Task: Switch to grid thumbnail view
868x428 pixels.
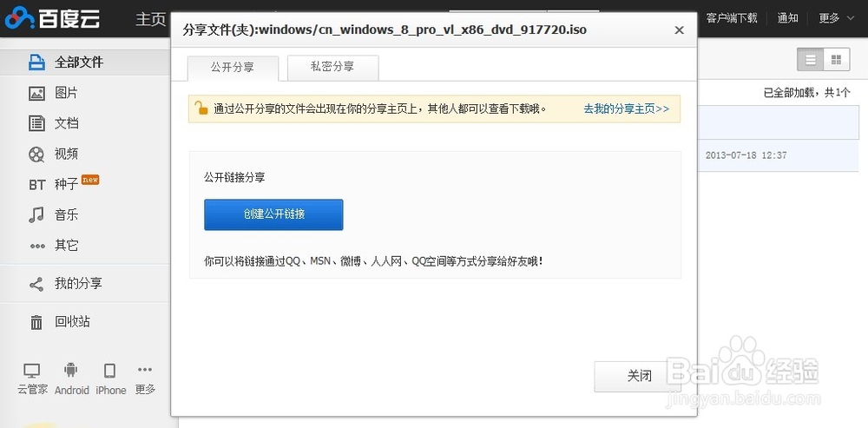Action: click(x=837, y=60)
